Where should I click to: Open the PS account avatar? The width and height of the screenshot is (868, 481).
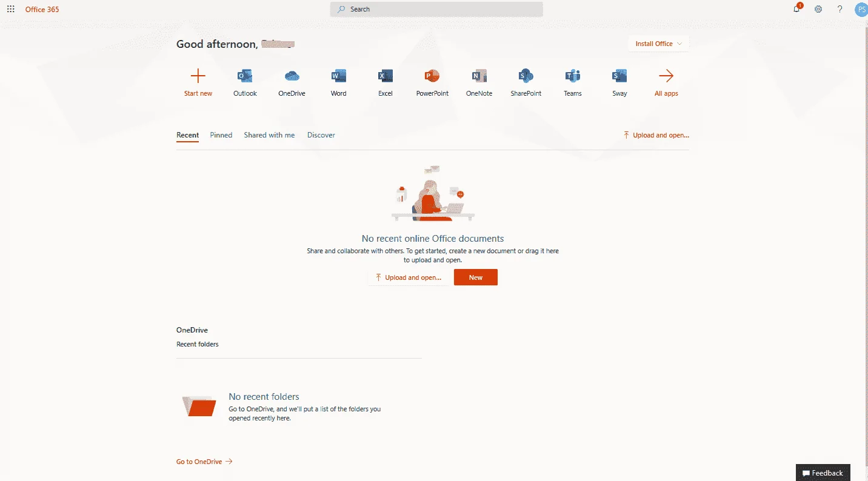click(861, 9)
